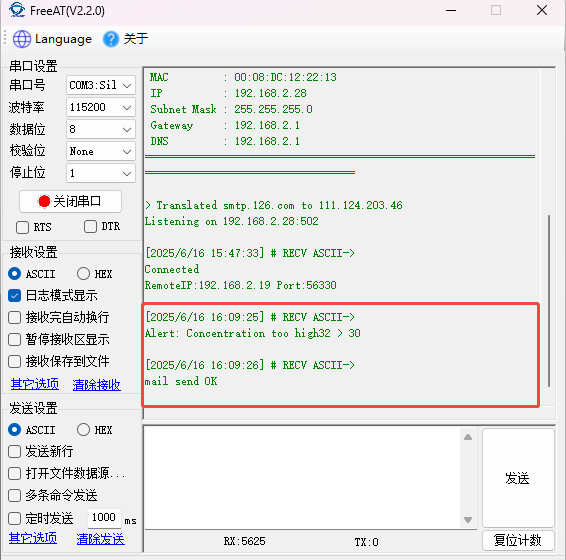Select HEX receive mode radio button

(83, 274)
